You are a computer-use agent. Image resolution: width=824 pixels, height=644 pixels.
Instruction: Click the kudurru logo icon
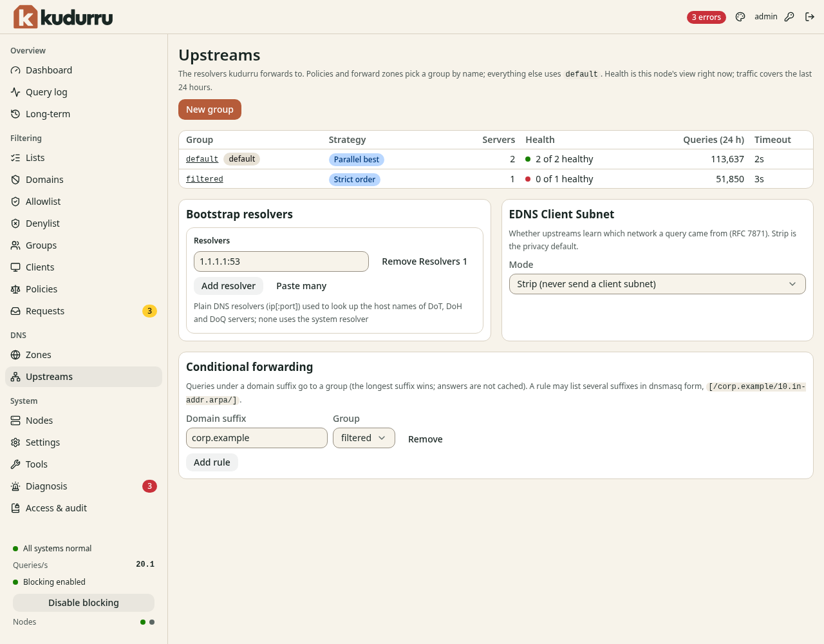(26, 17)
